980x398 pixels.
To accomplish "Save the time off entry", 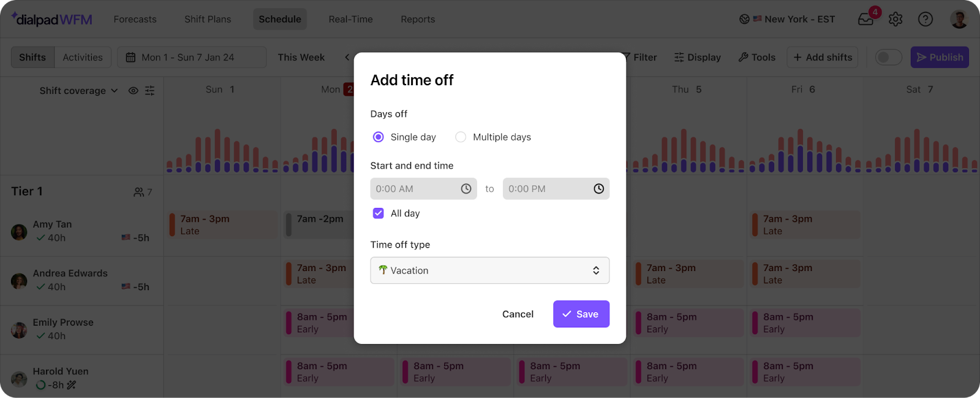I will (581, 314).
